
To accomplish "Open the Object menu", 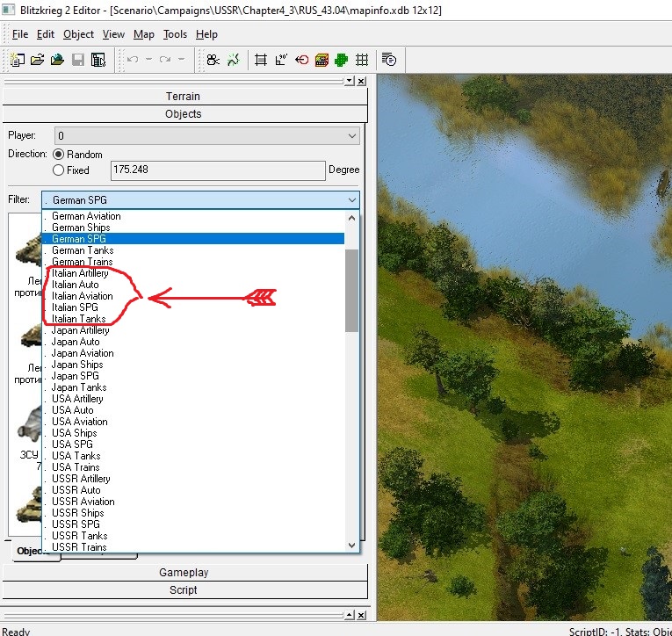I will coord(78,34).
